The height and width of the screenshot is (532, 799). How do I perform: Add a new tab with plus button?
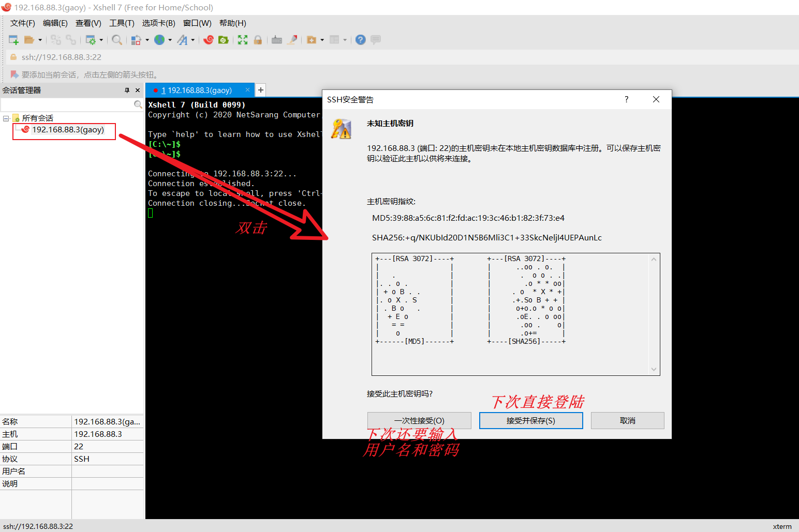[261, 90]
